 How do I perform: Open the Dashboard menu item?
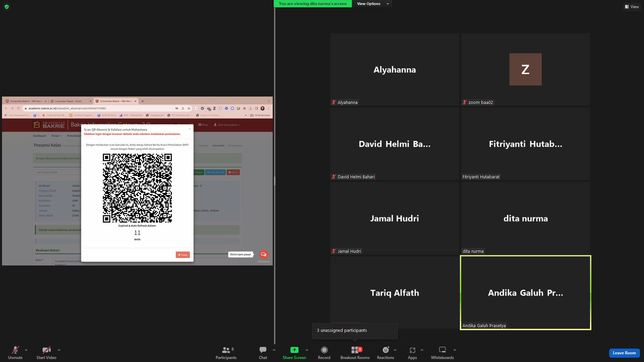click(x=39, y=136)
